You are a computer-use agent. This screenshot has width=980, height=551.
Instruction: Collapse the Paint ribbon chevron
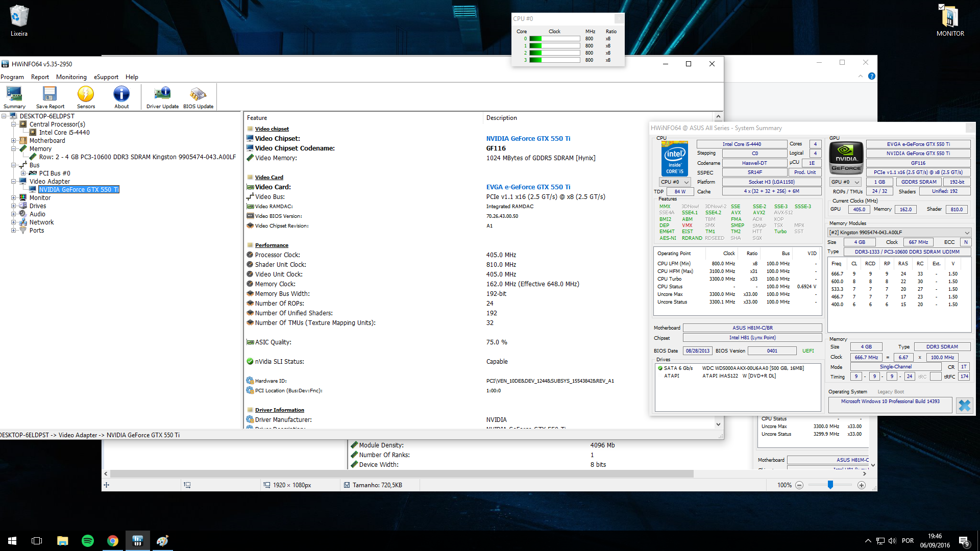click(x=860, y=76)
